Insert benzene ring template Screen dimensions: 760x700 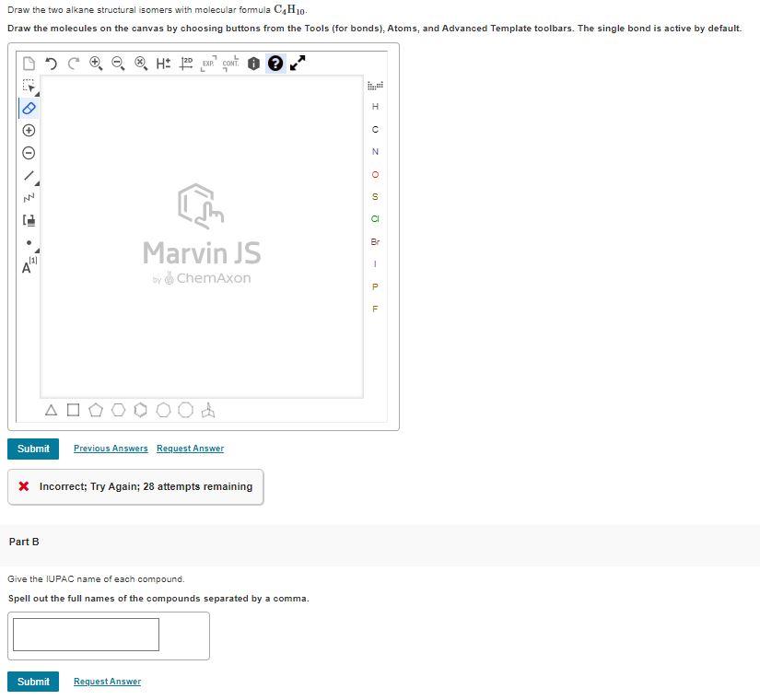(141, 410)
